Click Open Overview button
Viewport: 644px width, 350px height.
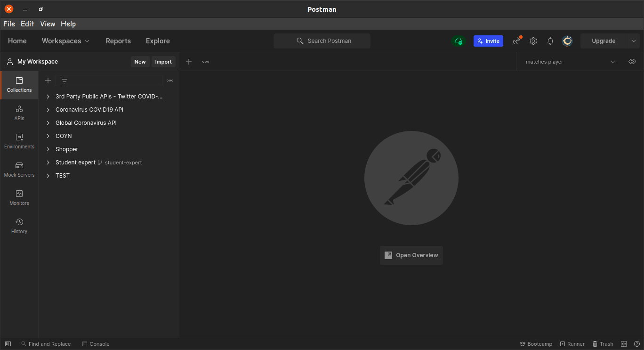pos(411,255)
